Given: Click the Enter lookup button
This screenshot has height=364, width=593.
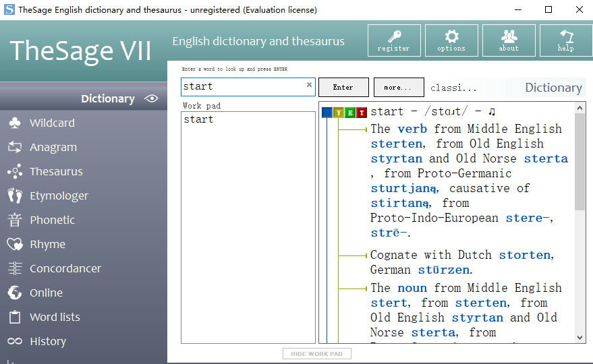Looking at the screenshot, I should [343, 88].
